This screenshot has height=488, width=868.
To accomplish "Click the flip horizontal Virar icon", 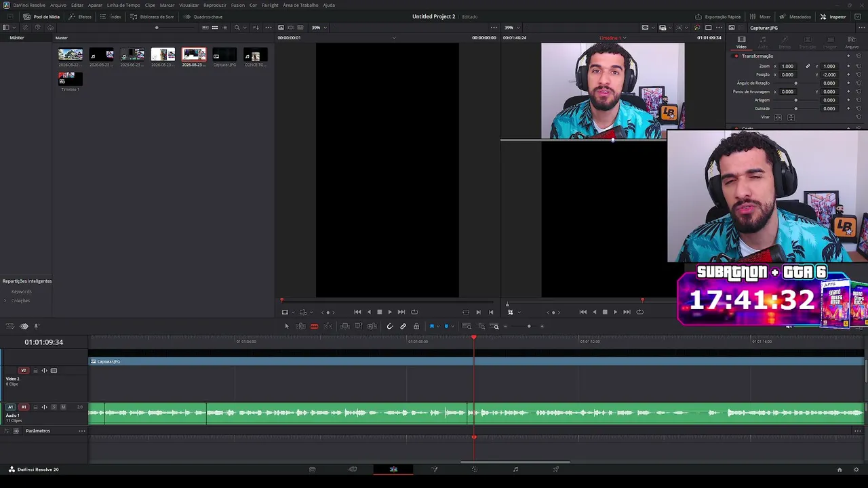I will 778,117.
